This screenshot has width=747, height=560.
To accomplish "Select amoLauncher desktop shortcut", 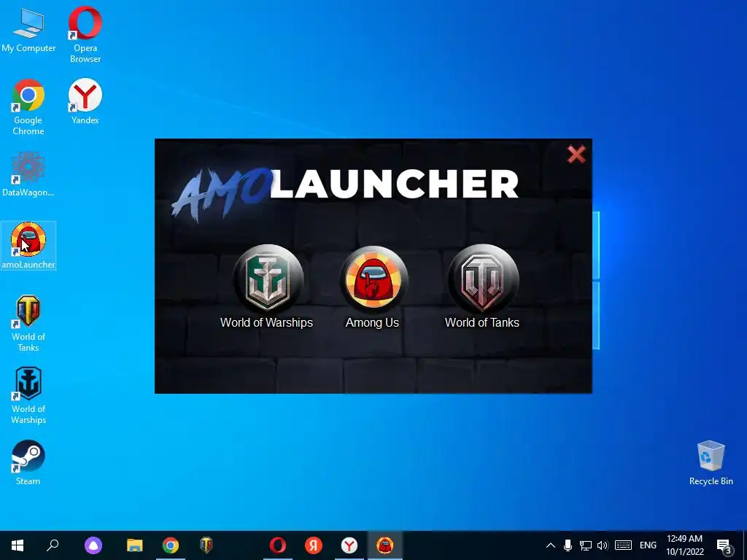I will [x=28, y=246].
